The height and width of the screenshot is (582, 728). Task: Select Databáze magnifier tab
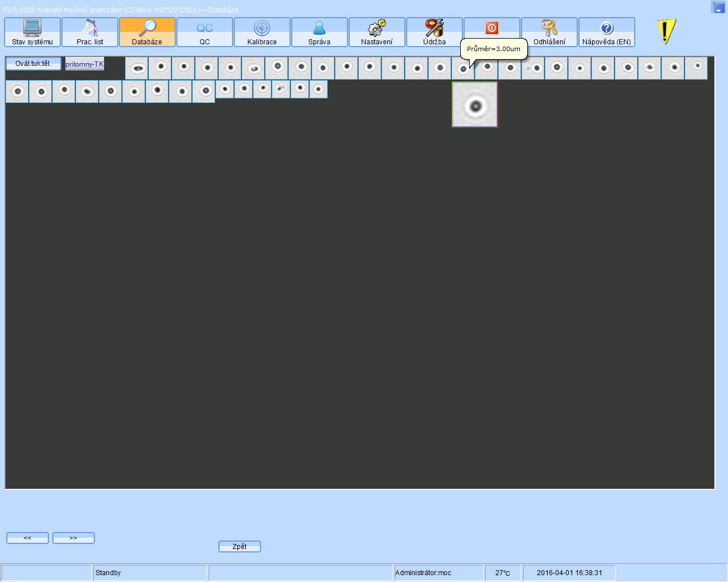click(147, 32)
